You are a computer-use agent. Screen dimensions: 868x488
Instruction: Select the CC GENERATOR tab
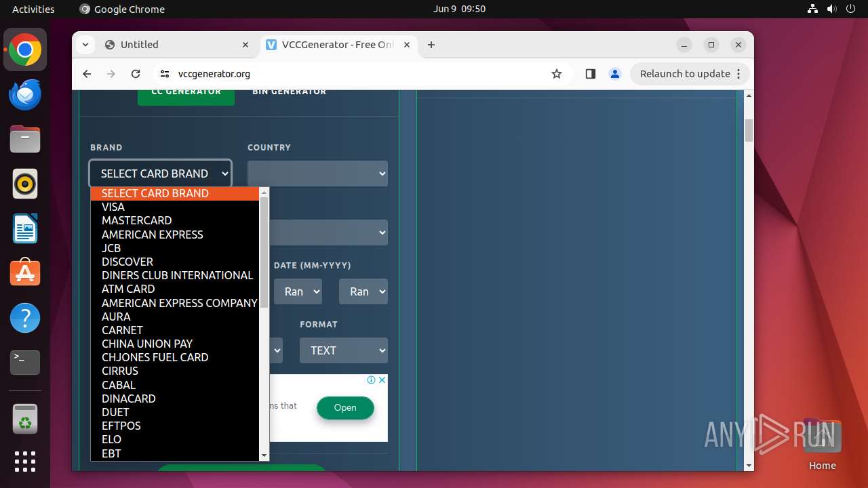point(186,94)
